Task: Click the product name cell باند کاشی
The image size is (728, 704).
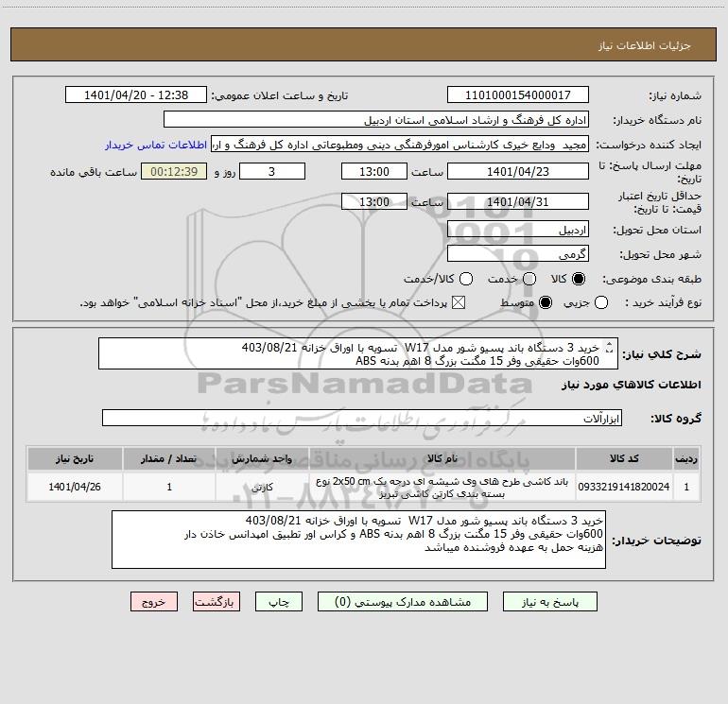Action: (442, 488)
